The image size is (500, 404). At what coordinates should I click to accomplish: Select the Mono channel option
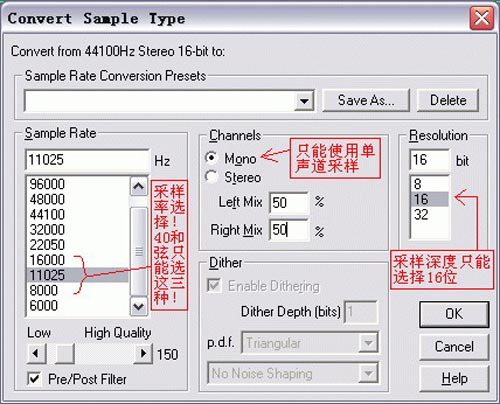click(211, 158)
